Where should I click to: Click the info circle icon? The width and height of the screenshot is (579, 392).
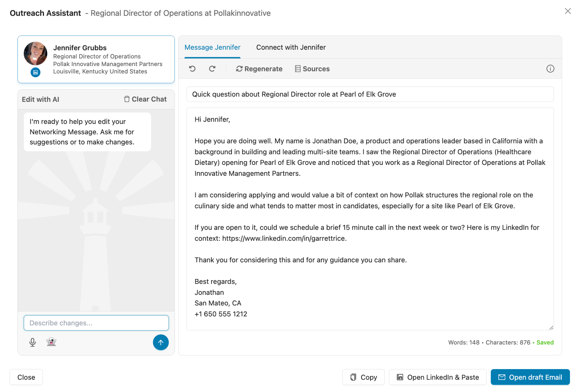pos(550,69)
